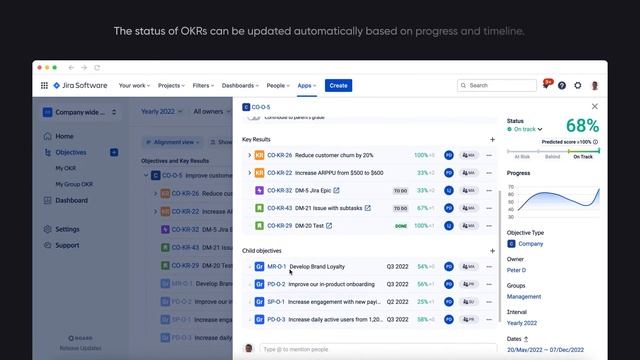Open more options for CO-KR-32 row
This screenshot has width=640, height=360.
[489, 191]
